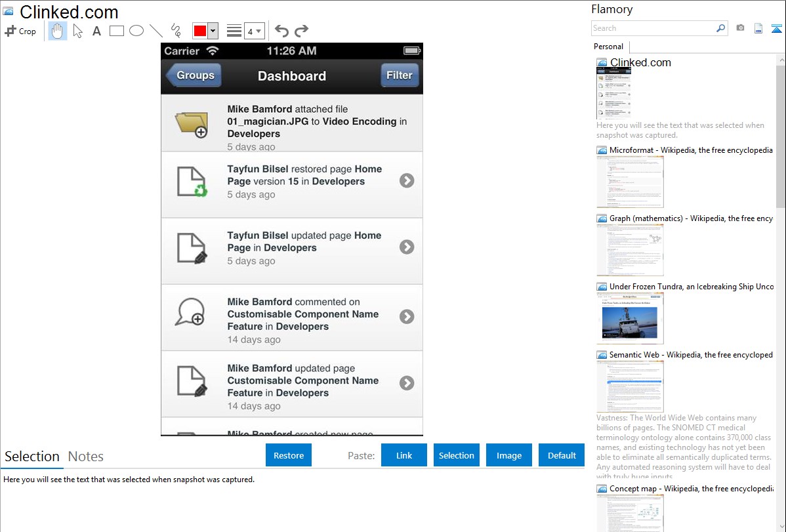Open Microformat Wikipedia snapshot thumbnail
Image resolution: width=786 pixels, height=532 pixels.
click(x=630, y=182)
